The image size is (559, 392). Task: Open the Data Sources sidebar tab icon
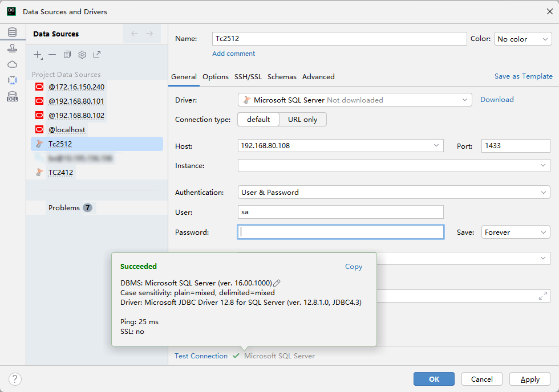point(13,32)
